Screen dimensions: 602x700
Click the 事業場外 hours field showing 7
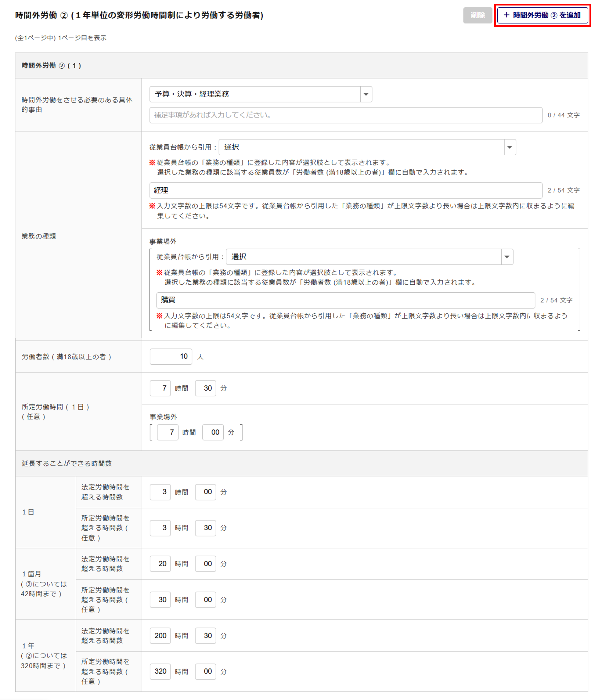168,432
